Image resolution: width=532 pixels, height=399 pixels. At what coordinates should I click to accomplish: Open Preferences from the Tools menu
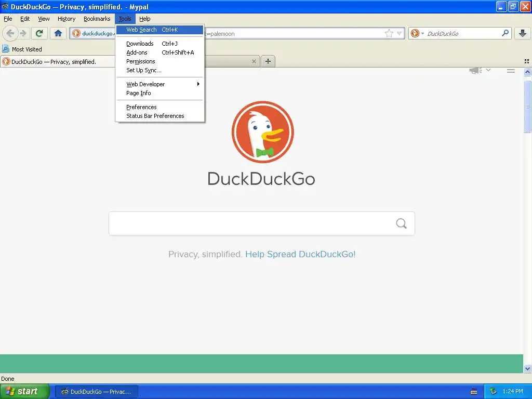[160, 107]
